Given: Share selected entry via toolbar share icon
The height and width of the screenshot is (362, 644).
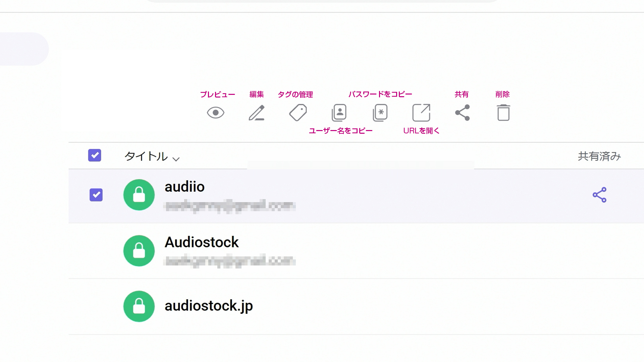Looking at the screenshot, I should pyautogui.click(x=463, y=113).
